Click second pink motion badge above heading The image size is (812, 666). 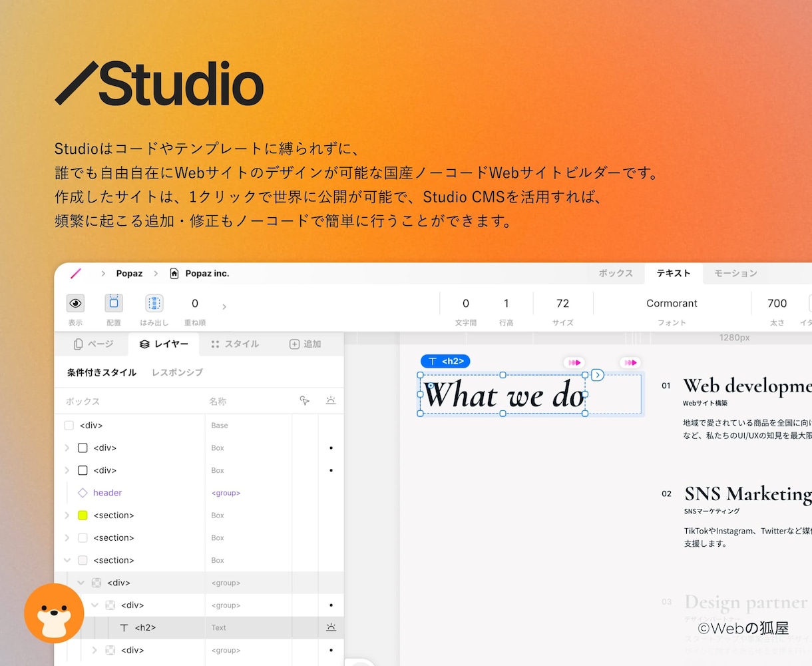tap(630, 362)
